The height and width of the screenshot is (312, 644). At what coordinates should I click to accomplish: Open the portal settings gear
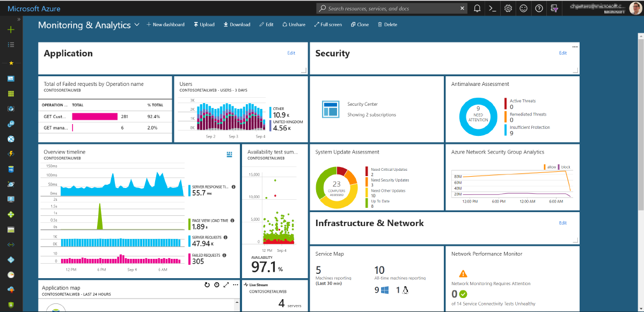(x=508, y=8)
